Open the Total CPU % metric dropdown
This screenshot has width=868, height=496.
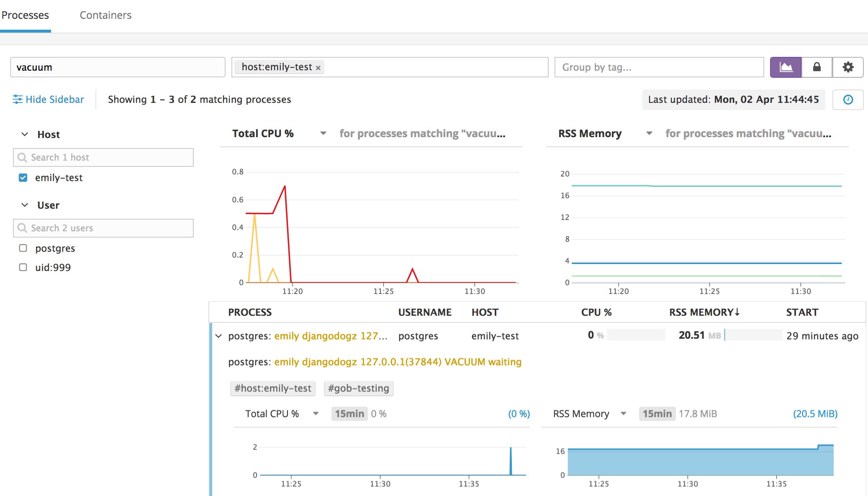(323, 134)
